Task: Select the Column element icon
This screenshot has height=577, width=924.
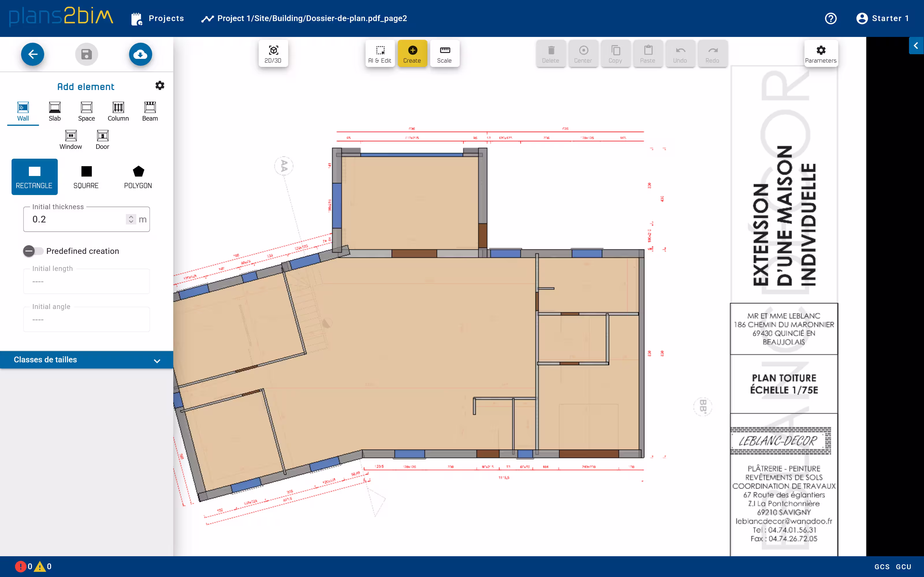Action: tap(118, 111)
